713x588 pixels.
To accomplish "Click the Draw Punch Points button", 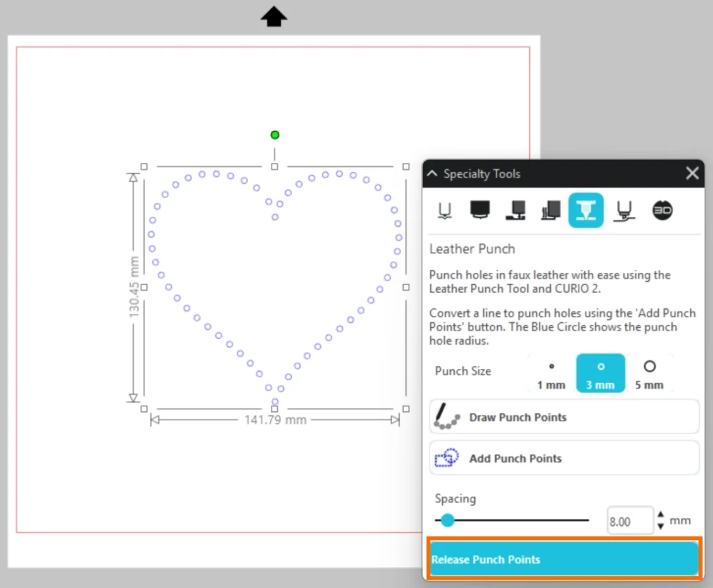I will (564, 418).
